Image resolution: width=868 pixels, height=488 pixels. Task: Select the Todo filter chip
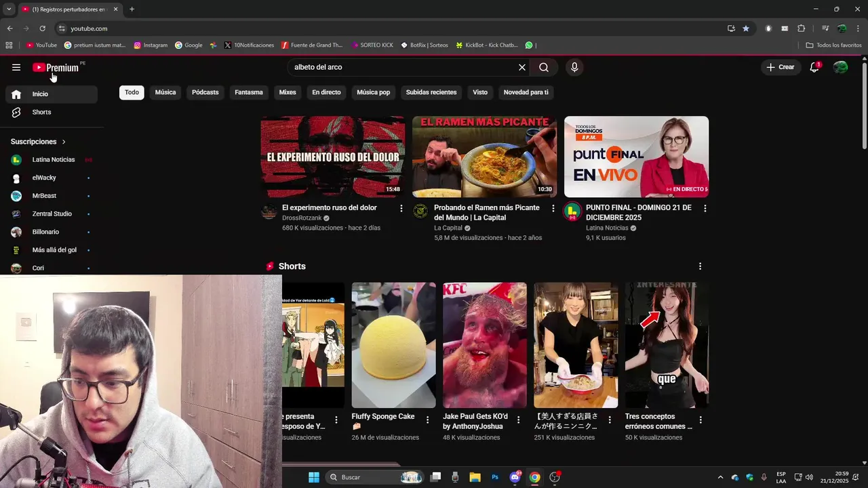[x=132, y=92]
